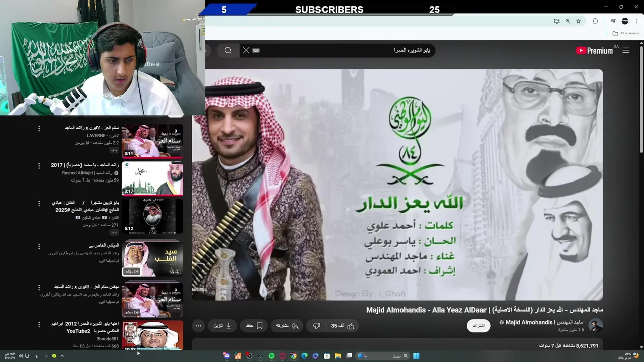Like the video with thumbs-up button
644x362 pixels.
click(x=343, y=326)
